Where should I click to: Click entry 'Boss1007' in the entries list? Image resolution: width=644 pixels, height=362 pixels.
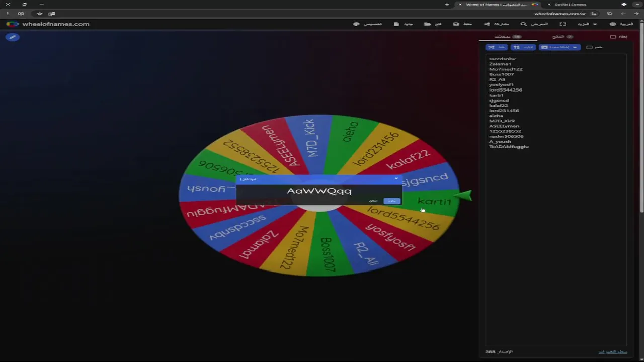(x=501, y=74)
